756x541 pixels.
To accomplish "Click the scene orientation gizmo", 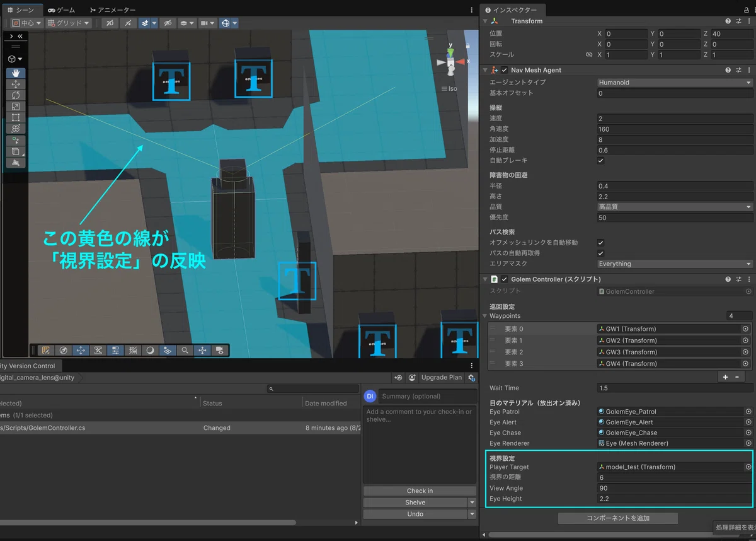I will 451,62.
